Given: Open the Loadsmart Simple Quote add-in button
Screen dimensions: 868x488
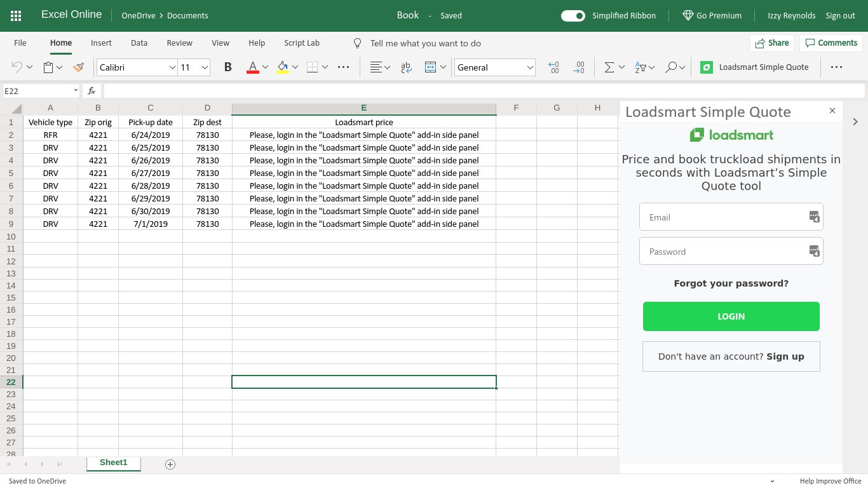Looking at the screenshot, I should [754, 67].
